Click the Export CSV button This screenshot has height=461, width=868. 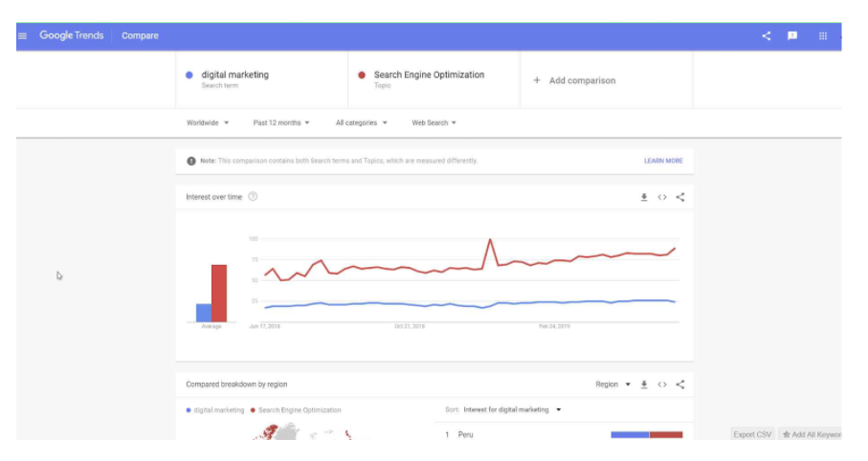click(x=752, y=434)
